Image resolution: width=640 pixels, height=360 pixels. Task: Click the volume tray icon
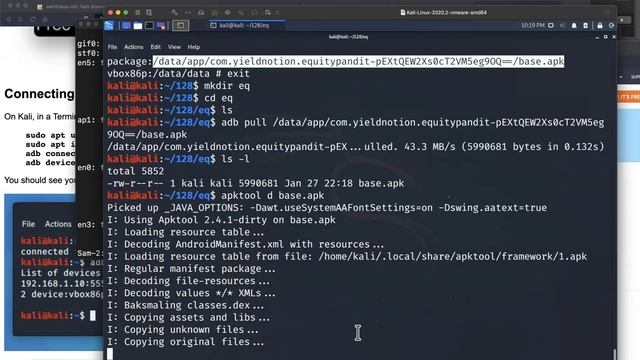562,25
